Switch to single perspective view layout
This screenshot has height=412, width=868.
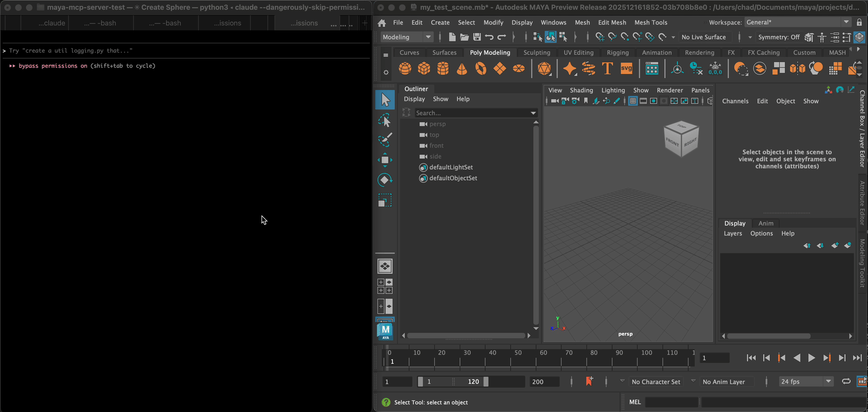point(385,266)
